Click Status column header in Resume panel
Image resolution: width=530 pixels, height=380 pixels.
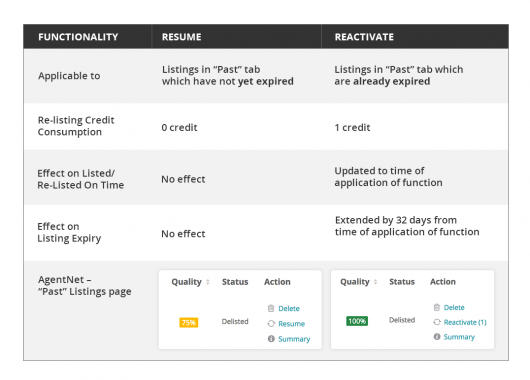[x=235, y=282]
